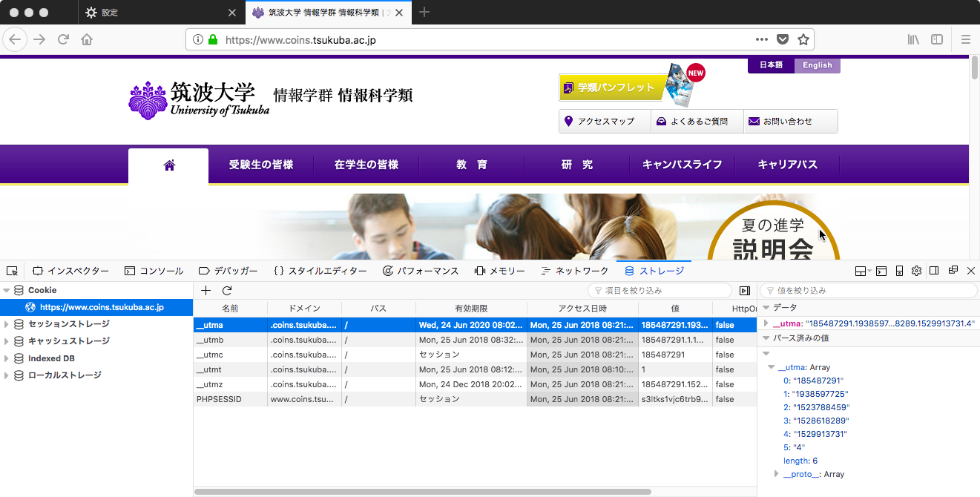Viewport: 980px width, 497px height.
Task: Select the __utmz cookie row
Action: tap(475, 384)
